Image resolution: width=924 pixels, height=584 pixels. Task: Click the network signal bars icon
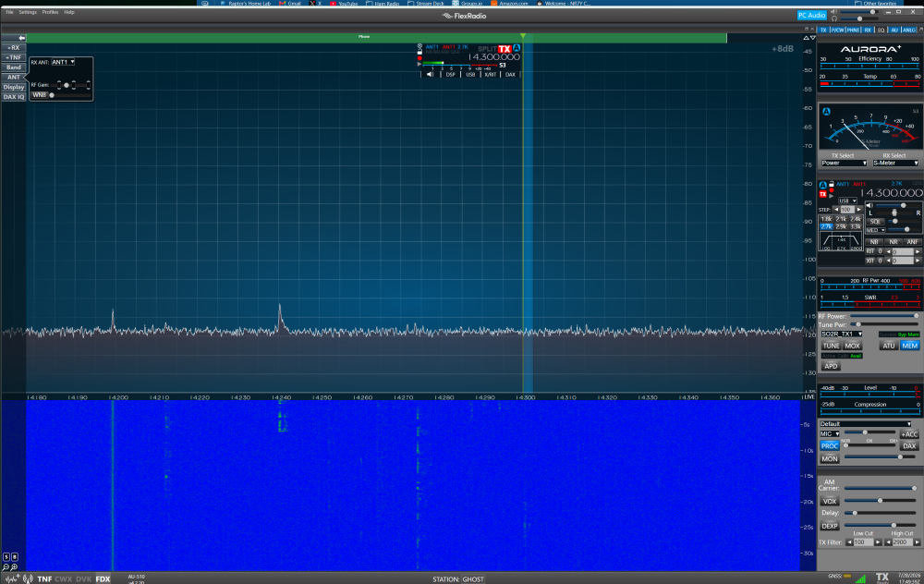click(860, 578)
